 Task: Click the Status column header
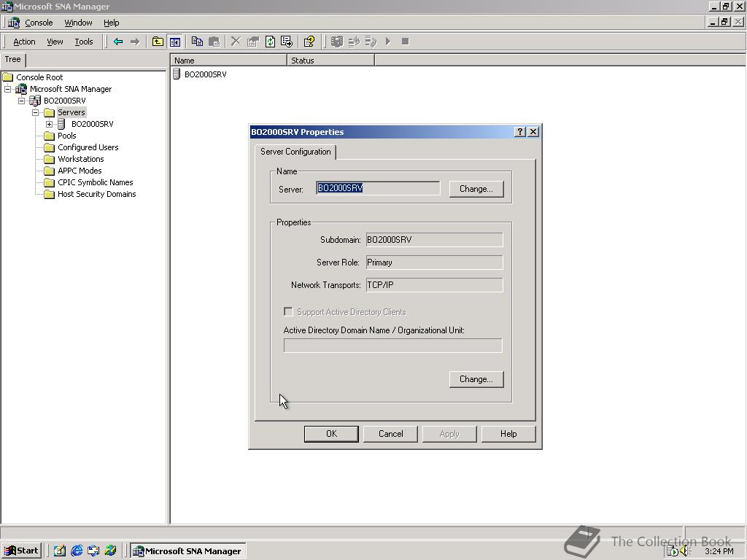pyautogui.click(x=330, y=61)
